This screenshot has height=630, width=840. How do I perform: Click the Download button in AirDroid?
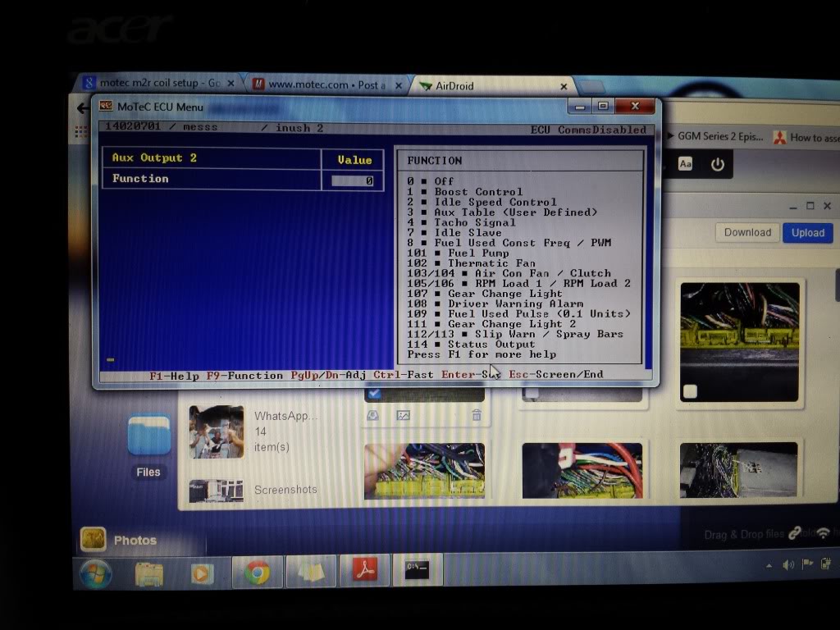point(747,232)
